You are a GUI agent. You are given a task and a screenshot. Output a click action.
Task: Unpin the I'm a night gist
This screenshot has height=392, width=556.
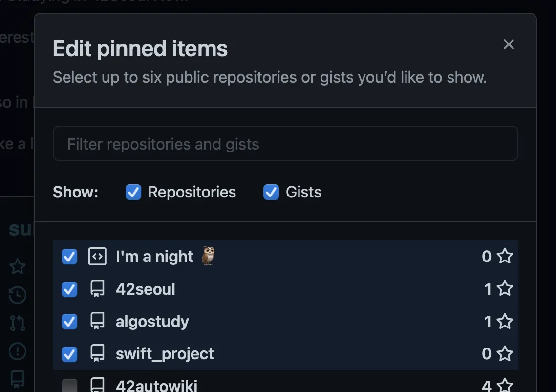(x=69, y=257)
